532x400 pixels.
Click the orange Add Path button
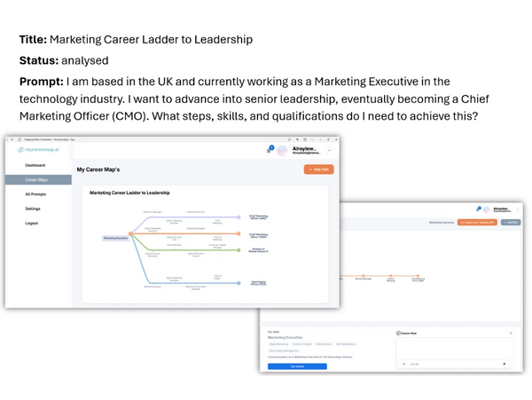318,169
